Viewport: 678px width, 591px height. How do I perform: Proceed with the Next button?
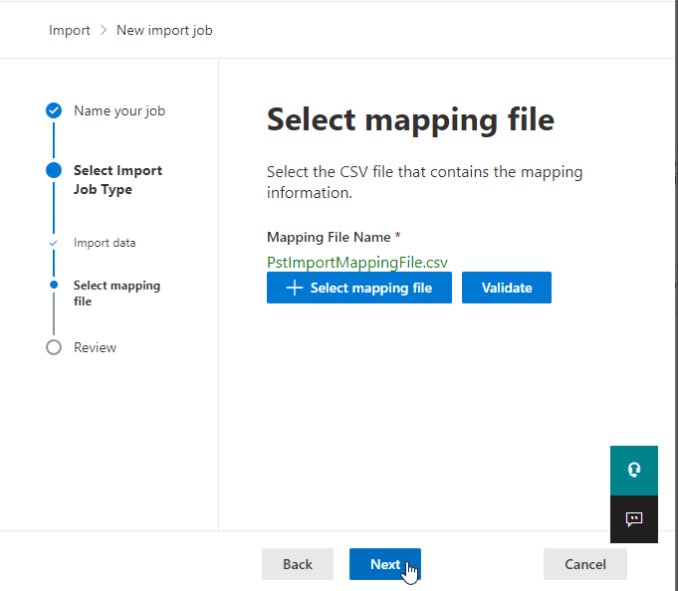[x=385, y=564]
